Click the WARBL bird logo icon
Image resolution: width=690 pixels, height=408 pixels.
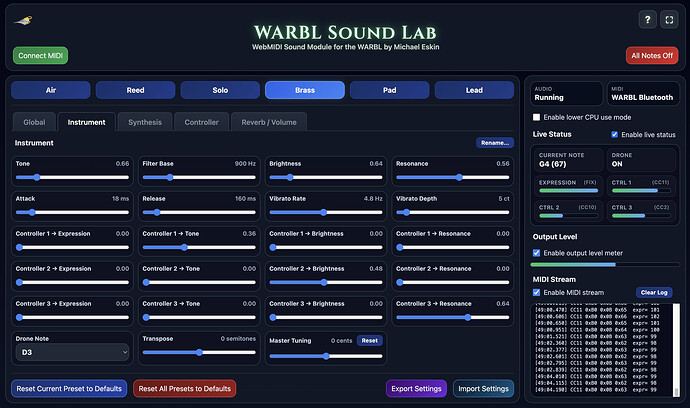pos(23,20)
